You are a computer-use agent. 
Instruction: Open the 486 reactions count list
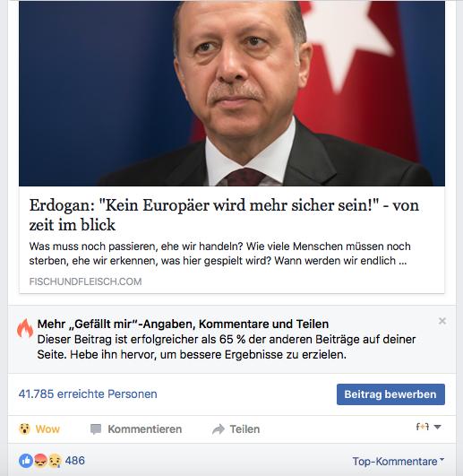pyautogui.click(x=75, y=461)
